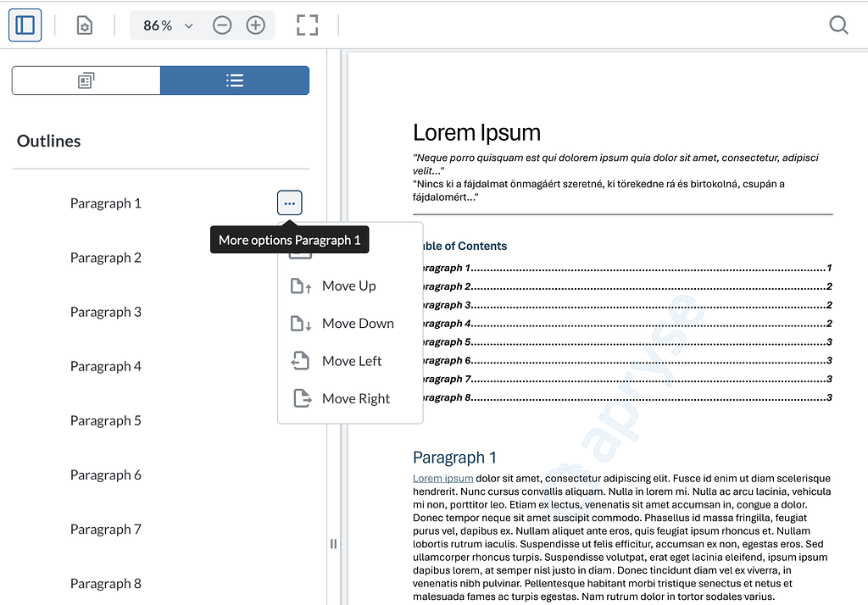Open the page manipulation settings icon
Screen dimensions: 868x605
(83, 25)
